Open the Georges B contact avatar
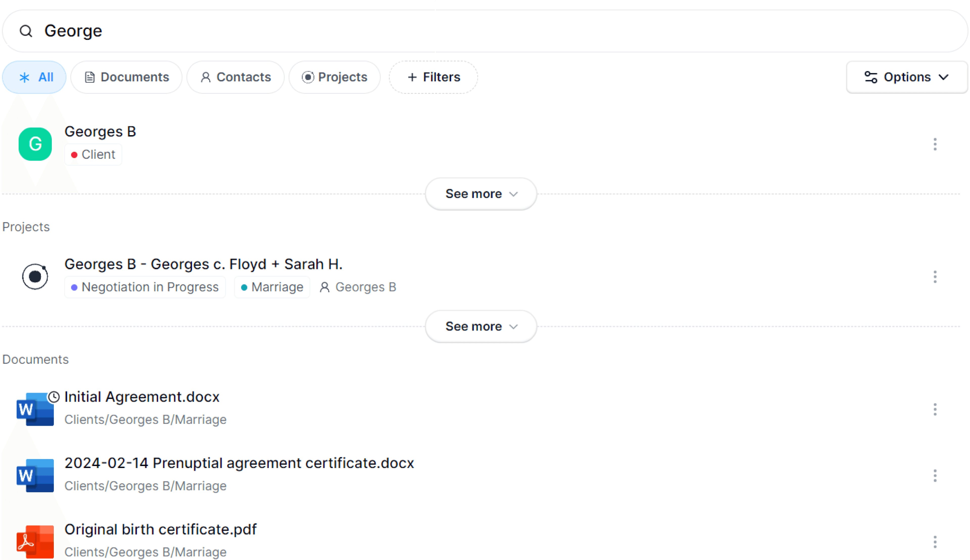 click(35, 144)
